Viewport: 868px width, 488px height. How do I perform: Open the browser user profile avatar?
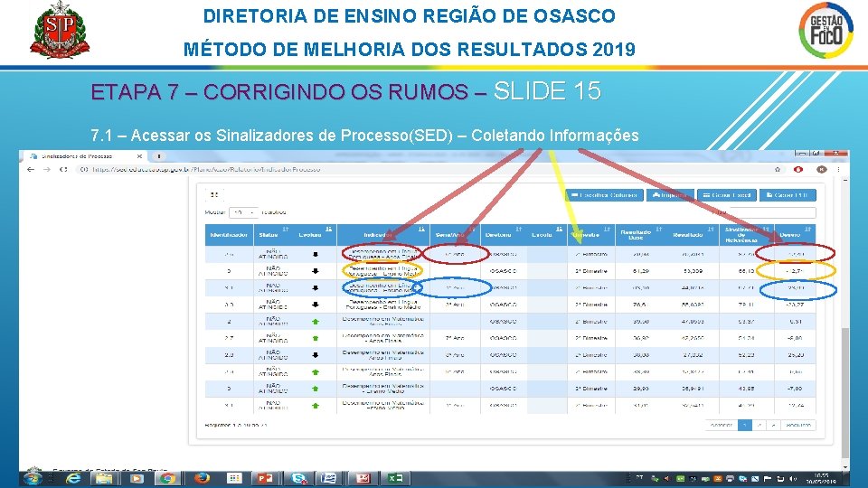click(822, 169)
